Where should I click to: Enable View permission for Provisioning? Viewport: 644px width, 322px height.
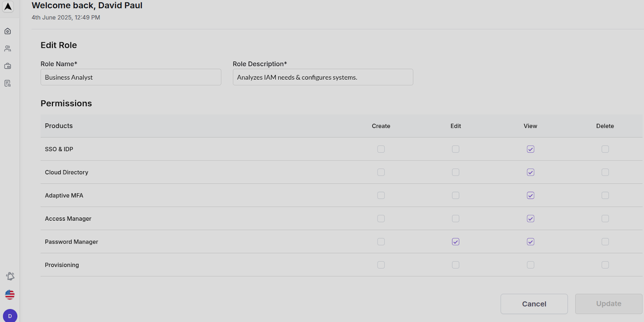click(x=530, y=265)
